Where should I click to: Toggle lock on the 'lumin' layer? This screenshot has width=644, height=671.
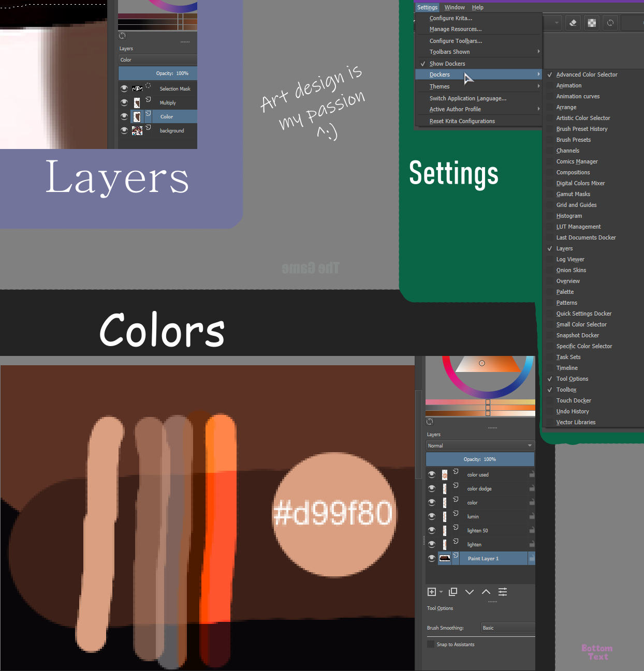coord(532,516)
